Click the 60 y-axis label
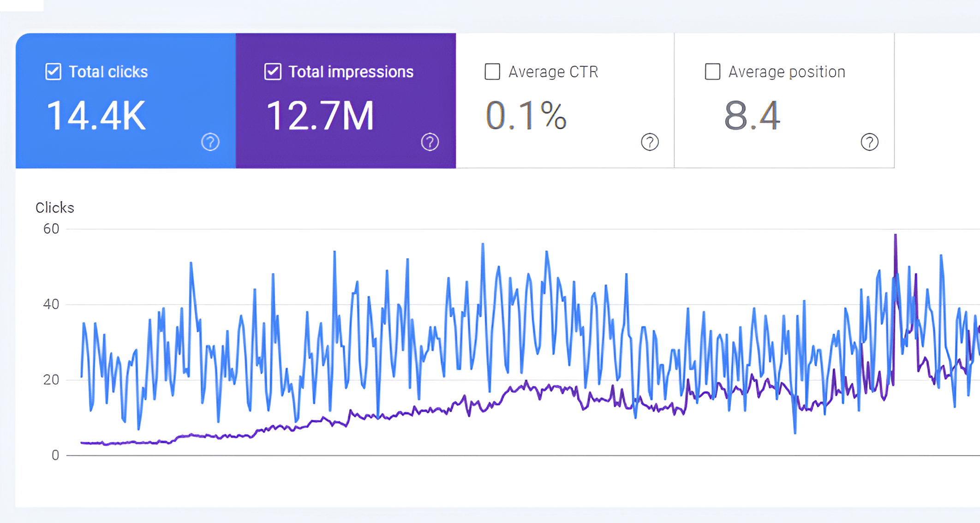The width and height of the screenshot is (980, 523). click(51, 229)
